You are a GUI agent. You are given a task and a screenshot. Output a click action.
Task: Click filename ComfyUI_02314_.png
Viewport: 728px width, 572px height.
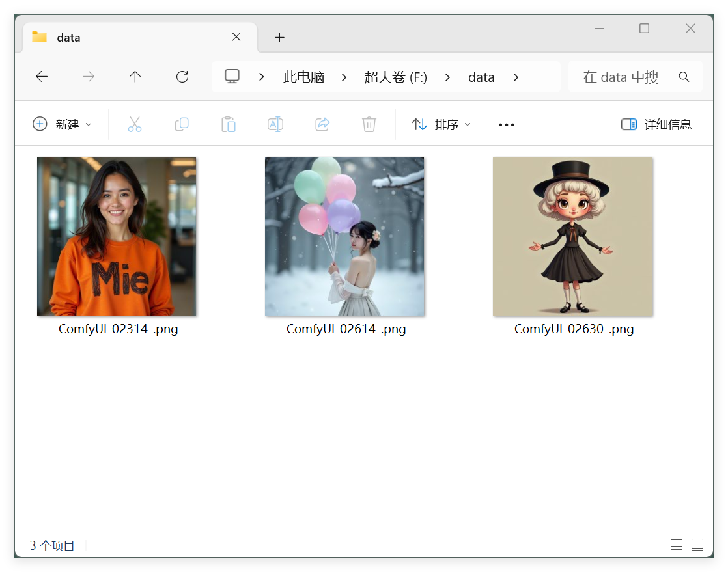pos(118,329)
